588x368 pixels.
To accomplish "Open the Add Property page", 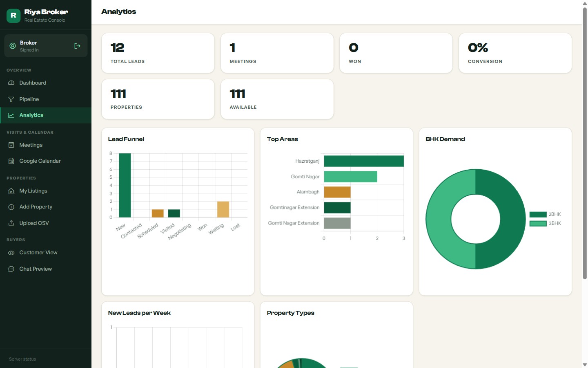I will point(46,207).
